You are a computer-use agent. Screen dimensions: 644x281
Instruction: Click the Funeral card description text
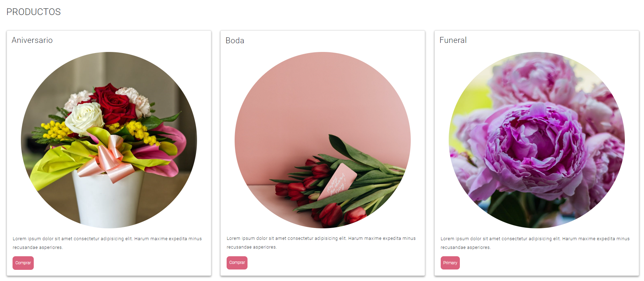pyautogui.click(x=535, y=243)
